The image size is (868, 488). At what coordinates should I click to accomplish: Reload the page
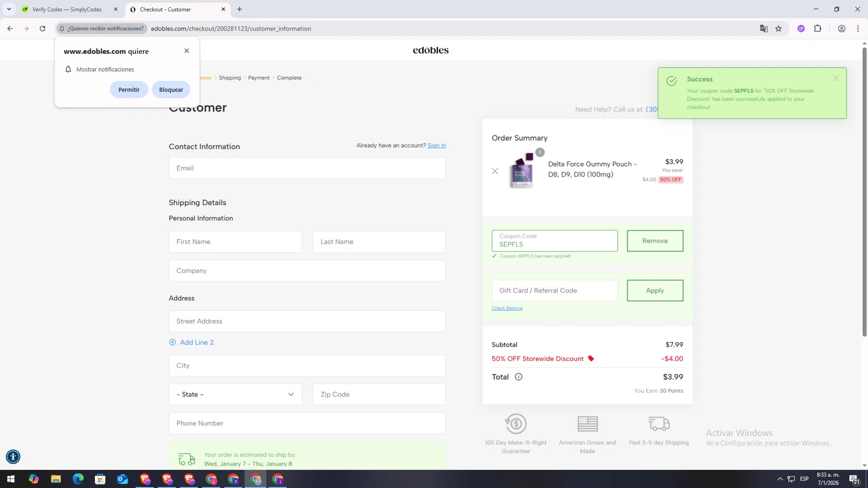click(x=42, y=28)
